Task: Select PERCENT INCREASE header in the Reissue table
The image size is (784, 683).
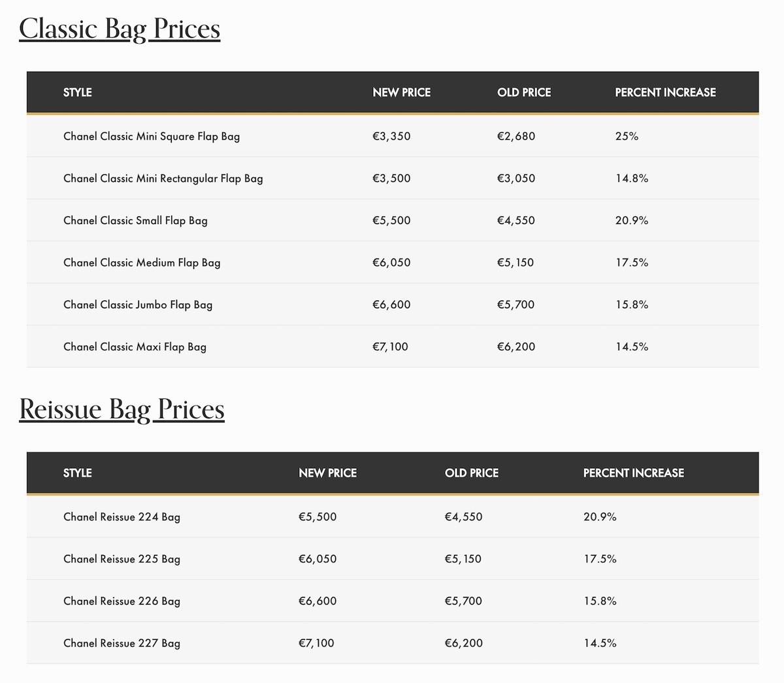Action: [x=634, y=473]
